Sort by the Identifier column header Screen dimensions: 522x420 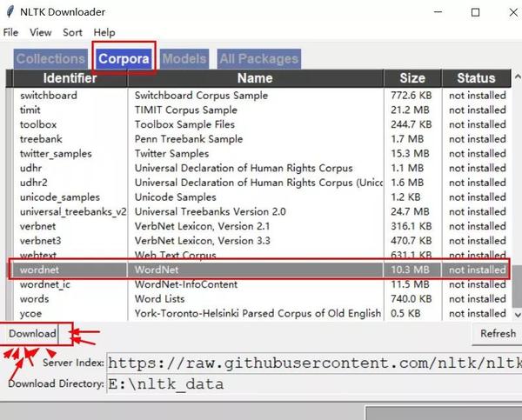(x=70, y=78)
